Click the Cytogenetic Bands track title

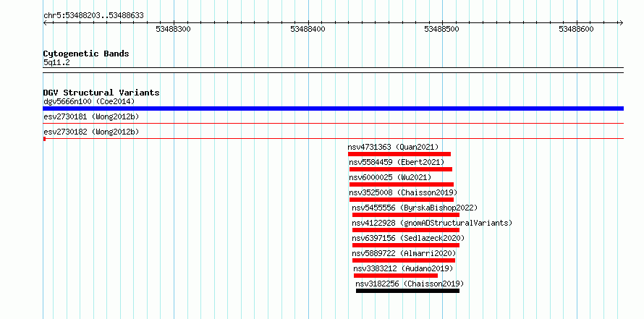86,54
